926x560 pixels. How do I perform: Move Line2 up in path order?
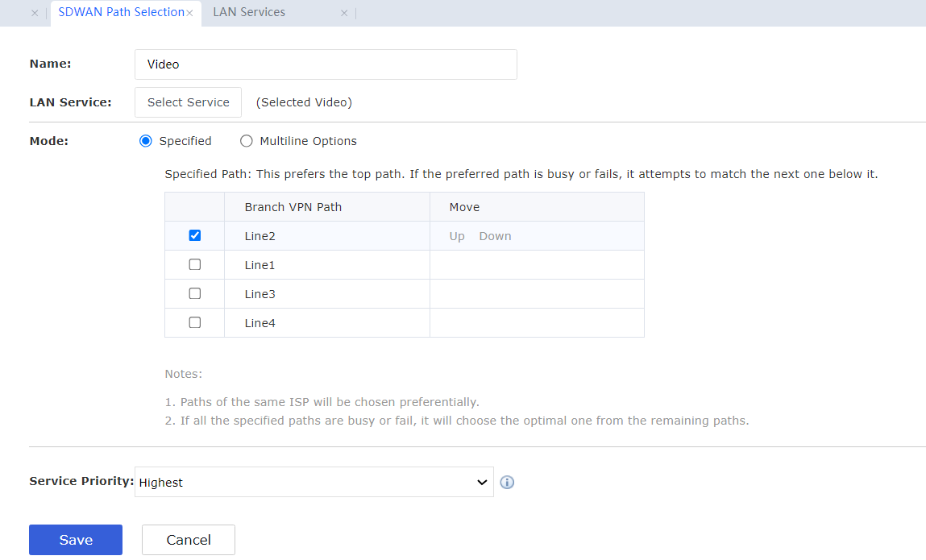tap(457, 236)
